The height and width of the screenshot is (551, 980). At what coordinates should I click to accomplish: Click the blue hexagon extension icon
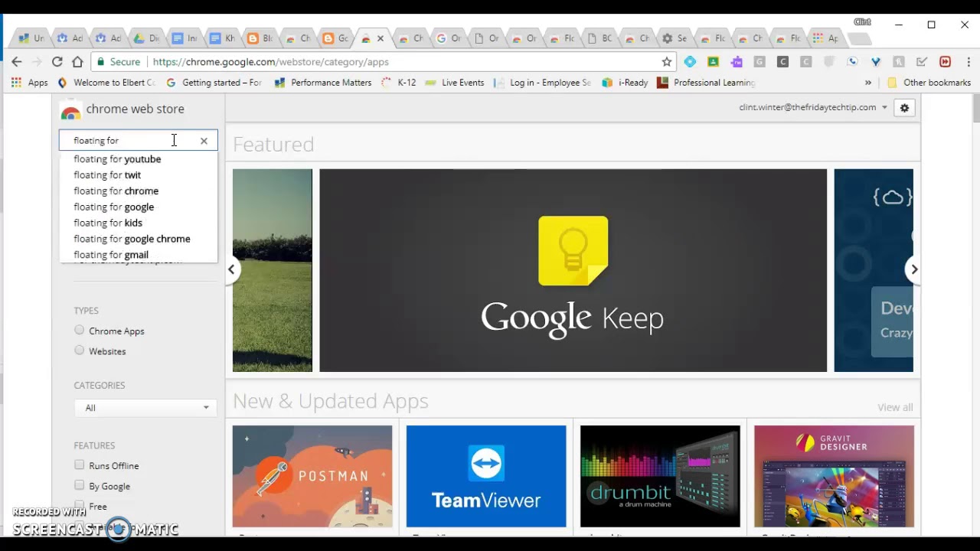tap(690, 62)
